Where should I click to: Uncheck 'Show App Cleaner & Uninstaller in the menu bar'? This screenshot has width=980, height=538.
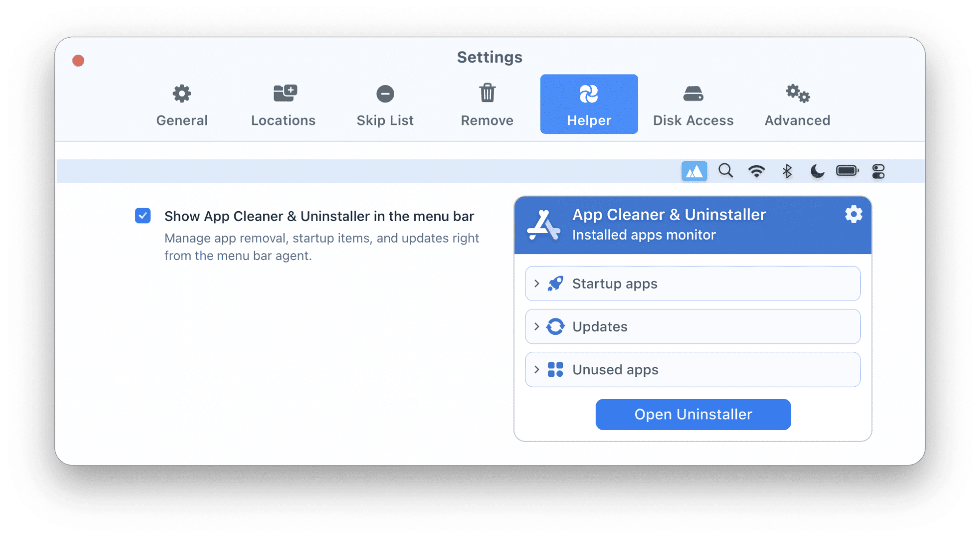point(142,216)
